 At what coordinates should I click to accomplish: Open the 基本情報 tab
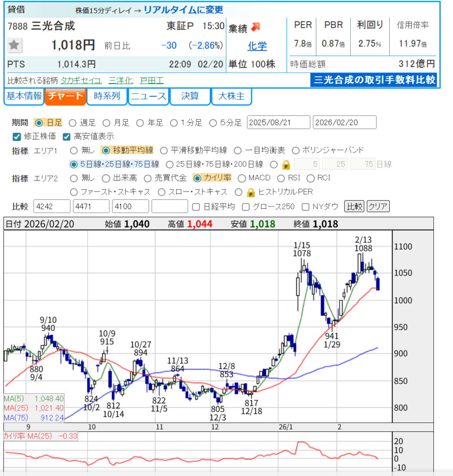click(24, 96)
